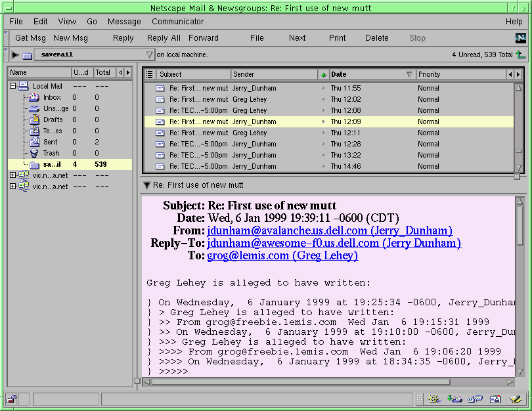The width and height of the screenshot is (532, 411).
Task: Open the Templates folder icon
Action: [x=34, y=131]
